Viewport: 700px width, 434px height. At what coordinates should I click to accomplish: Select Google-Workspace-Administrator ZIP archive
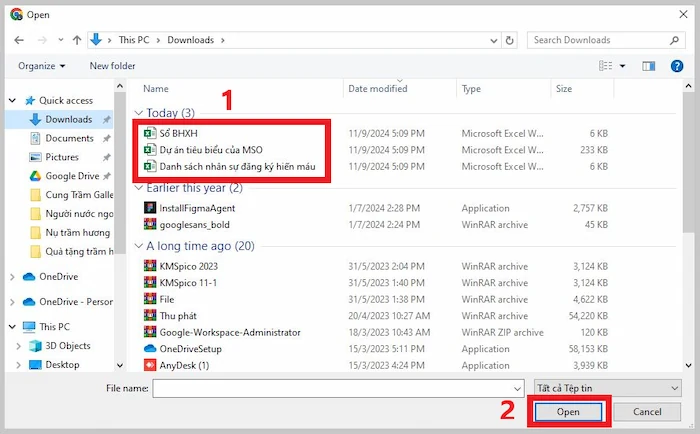click(230, 332)
